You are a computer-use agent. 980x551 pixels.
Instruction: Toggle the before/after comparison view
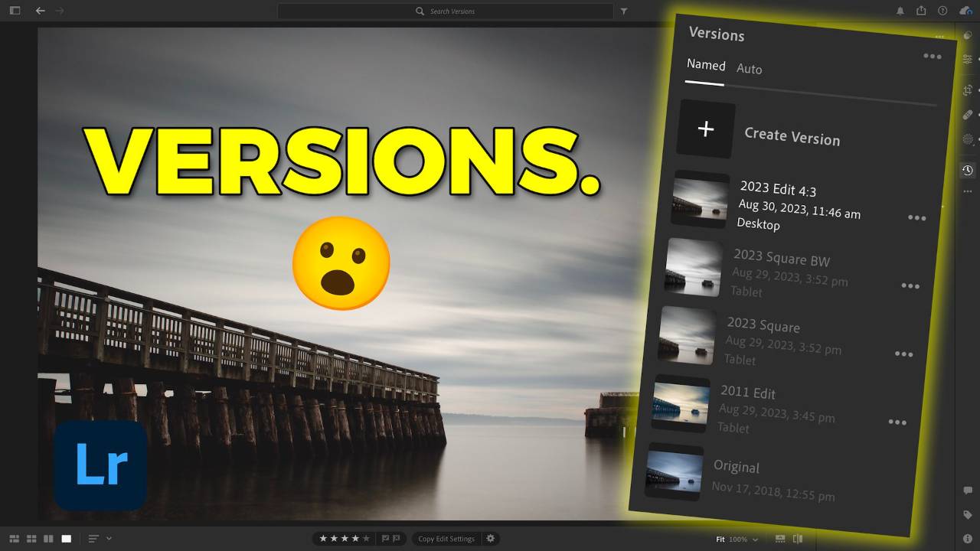797,539
